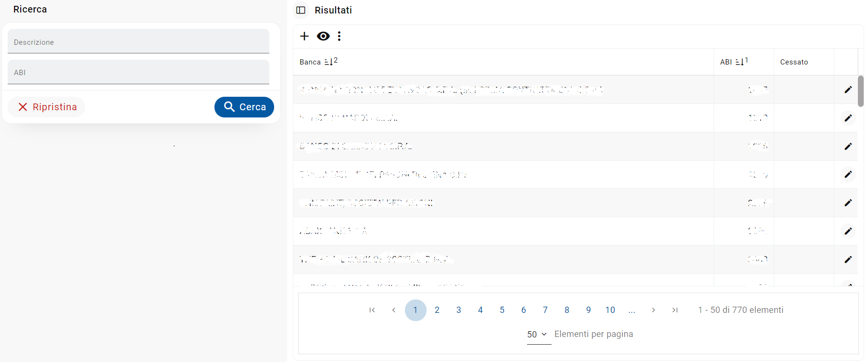Jump to the first page arrow
Screen dimensions: 868x362
click(x=372, y=310)
